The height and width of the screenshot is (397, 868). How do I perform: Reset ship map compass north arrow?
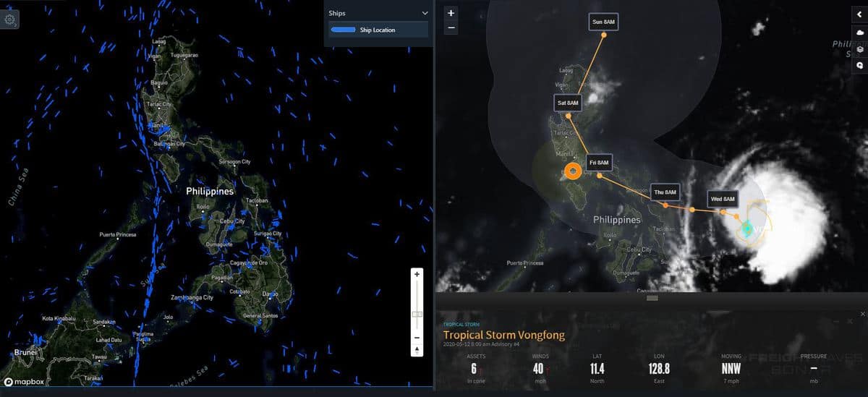pyautogui.click(x=417, y=350)
